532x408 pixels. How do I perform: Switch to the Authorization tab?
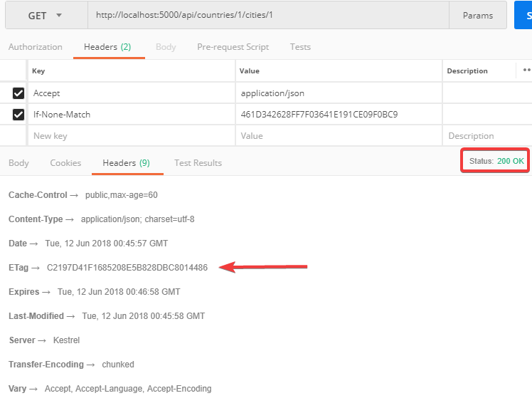[36, 47]
